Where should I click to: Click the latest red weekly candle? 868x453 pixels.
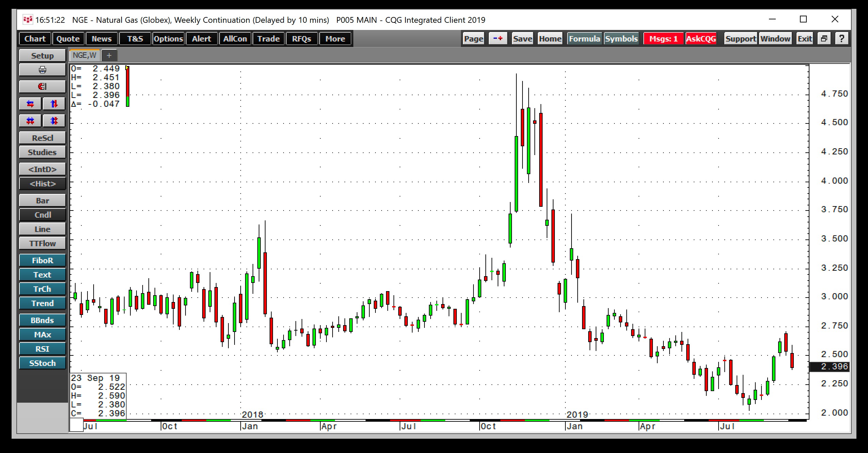pyautogui.click(x=792, y=360)
